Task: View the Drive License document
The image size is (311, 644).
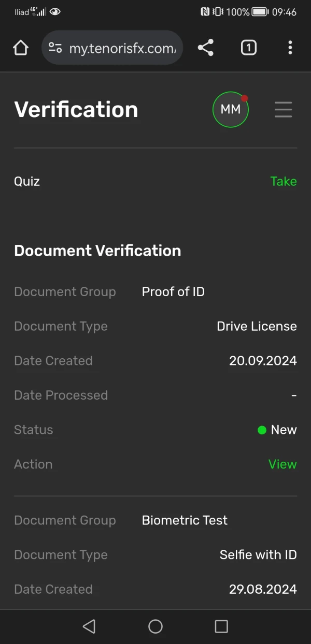Action: [x=282, y=464]
